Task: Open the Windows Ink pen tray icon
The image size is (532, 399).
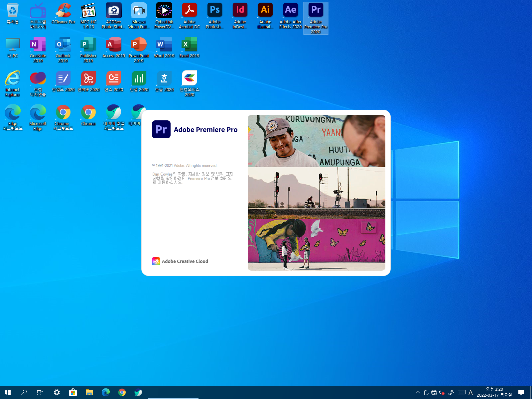Action: (x=451, y=392)
